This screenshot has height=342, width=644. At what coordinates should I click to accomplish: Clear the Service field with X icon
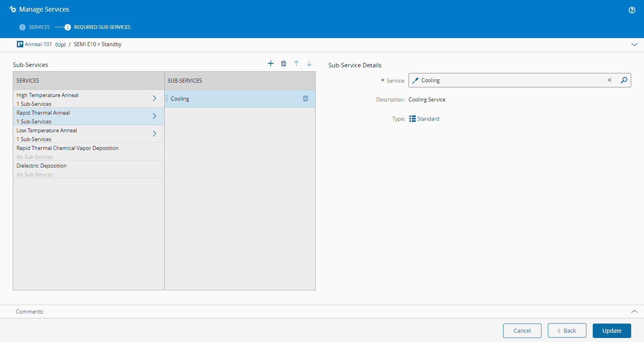(610, 80)
